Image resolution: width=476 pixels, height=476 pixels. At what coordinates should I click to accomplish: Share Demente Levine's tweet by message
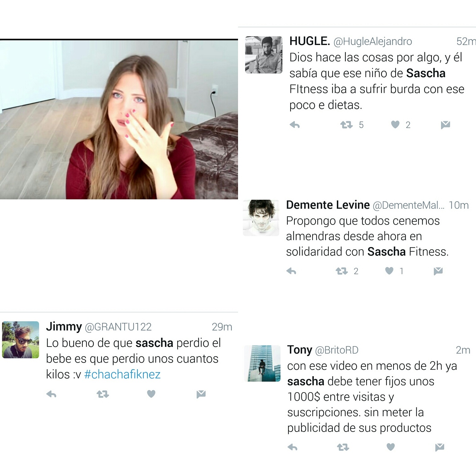pyautogui.click(x=438, y=271)
